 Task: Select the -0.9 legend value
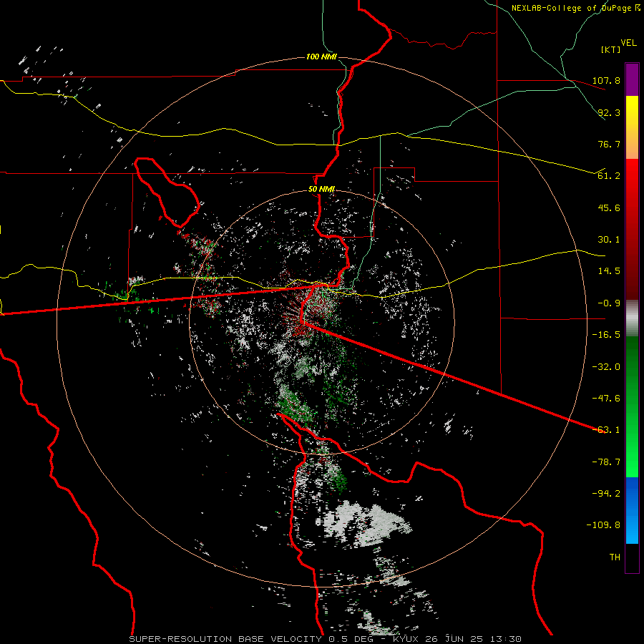[609, 303]
